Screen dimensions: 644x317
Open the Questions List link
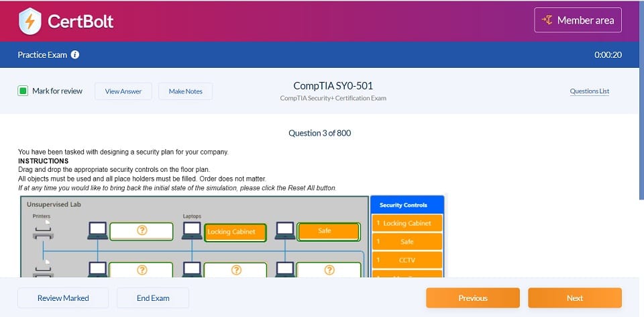pyautogui.click(x=589, y=91)
